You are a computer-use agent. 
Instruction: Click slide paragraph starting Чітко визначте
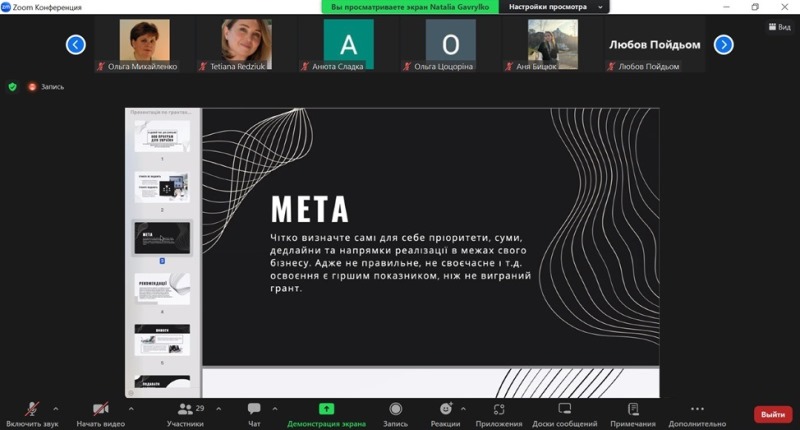coord(401,263)
